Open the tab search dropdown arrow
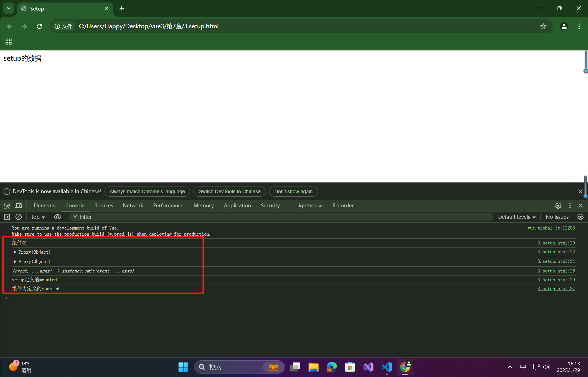 (9, 8)
